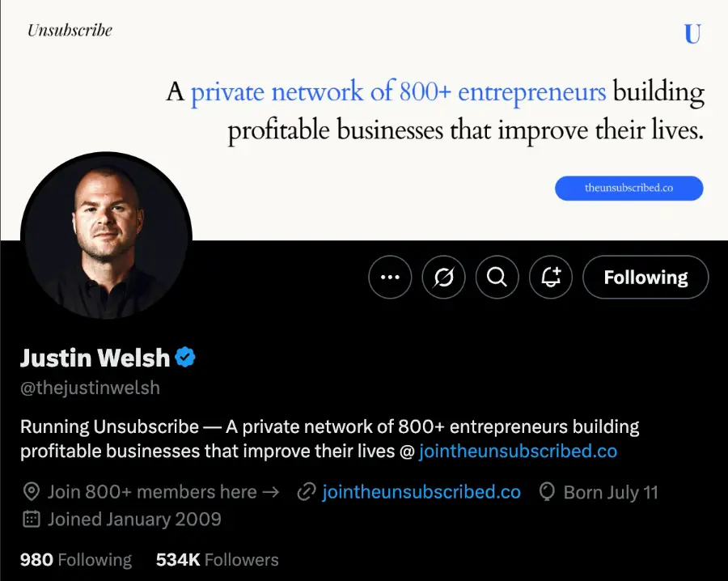Click the birthday balloon icon
This screenshot has width=728, height=581.
click(547, 492)
